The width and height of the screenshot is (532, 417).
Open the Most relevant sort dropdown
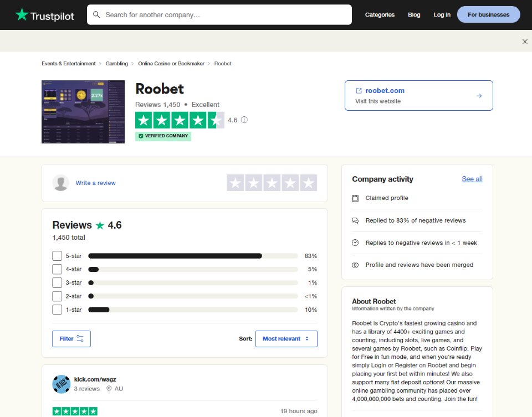(x=286, y=338)
